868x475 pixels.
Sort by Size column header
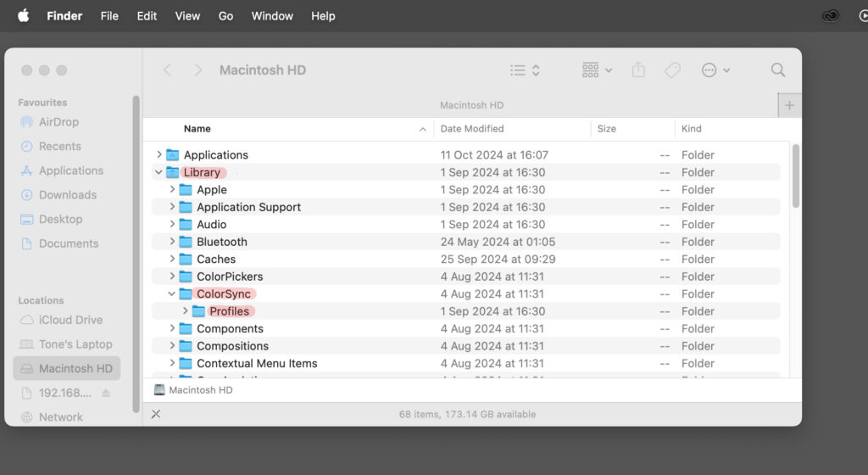point(607,128)
